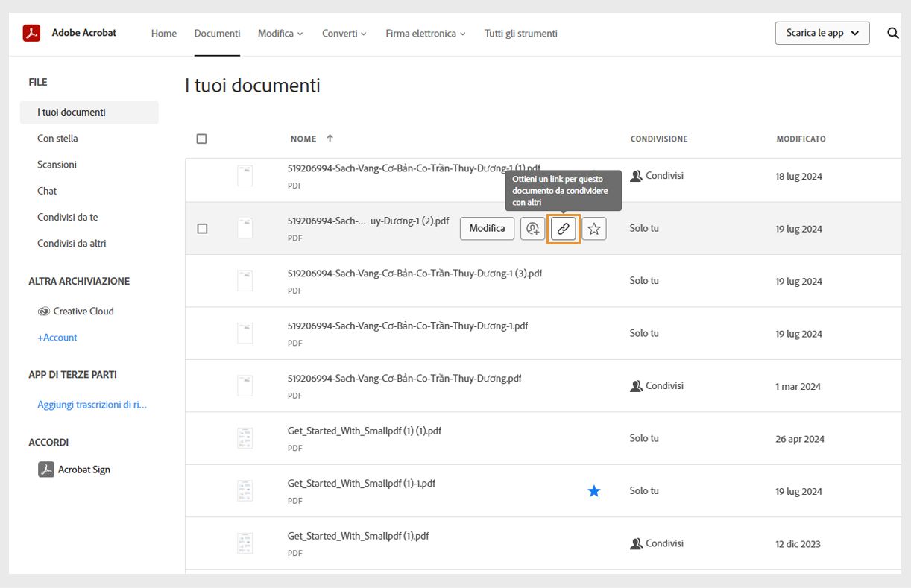This screenshot has width=911, height=588.
Task: Click the share with others person icon
Action: click(x=532, y=229)
